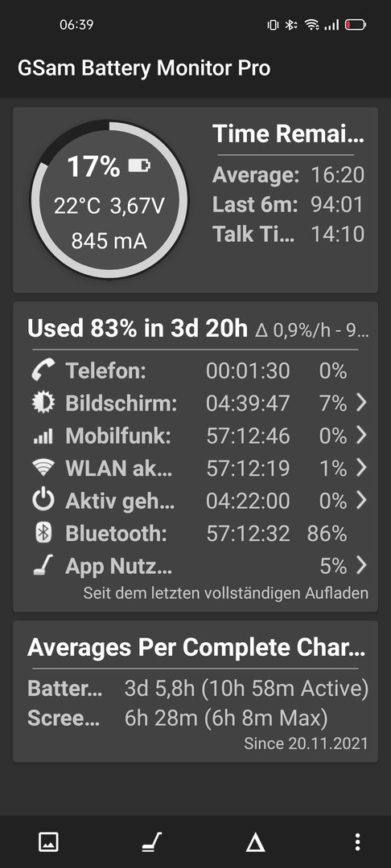The width and height of the screenshot is (391, 868).
Task: Tap the Bluetooth icon in usage list
Action: click(x=43, y=534)
